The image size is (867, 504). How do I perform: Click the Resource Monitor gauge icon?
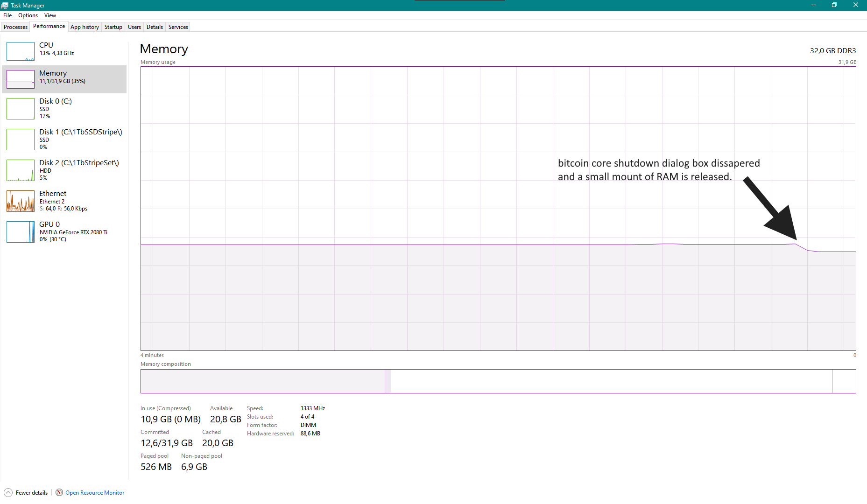point(59,492)
